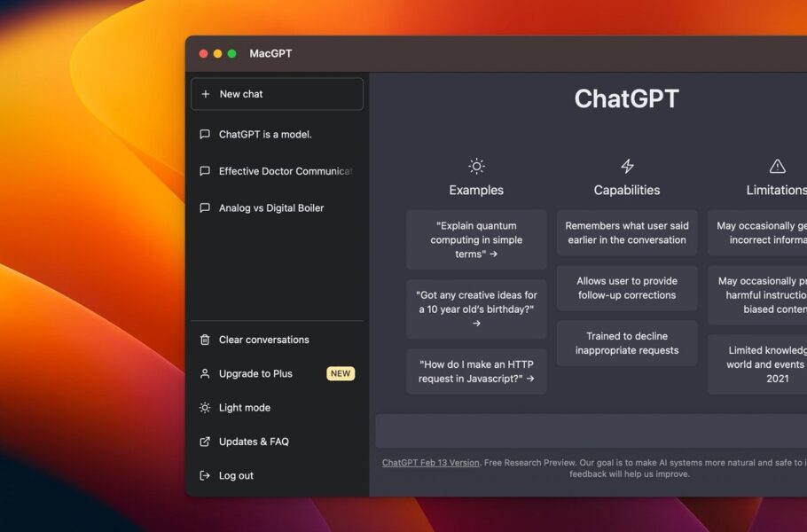The height and width of the screenshot is (532, 807).
Task: Switch to Light mode
Action: click(x=277, y=408)
